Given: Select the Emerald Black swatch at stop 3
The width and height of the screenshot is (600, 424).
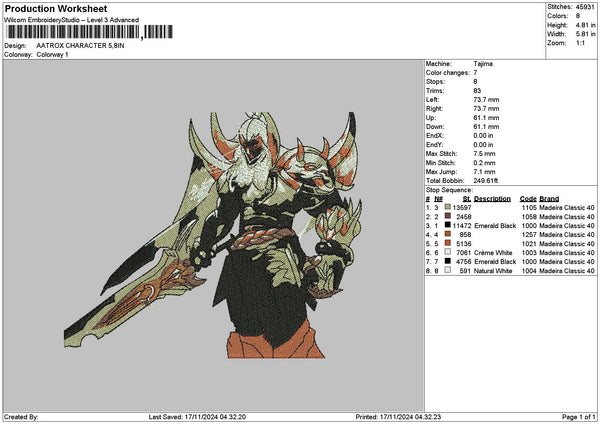Looking at the screenshot, I should (x=449, y=225).
